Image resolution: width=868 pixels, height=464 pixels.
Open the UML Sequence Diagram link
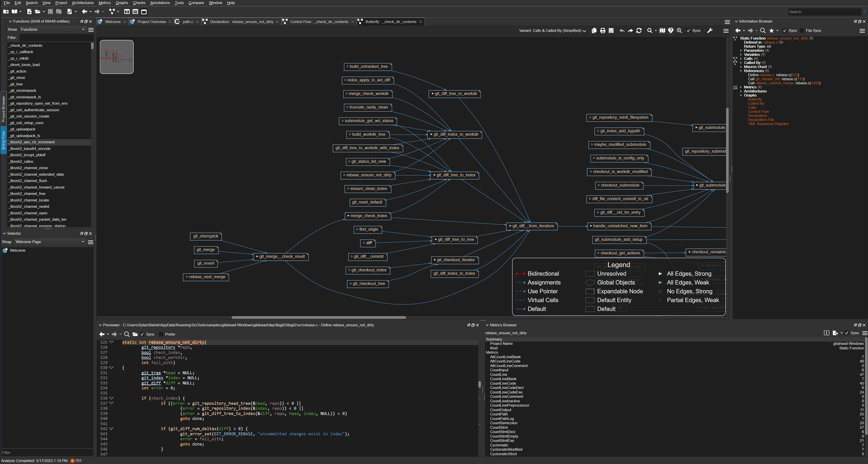[x=768, y=123]
